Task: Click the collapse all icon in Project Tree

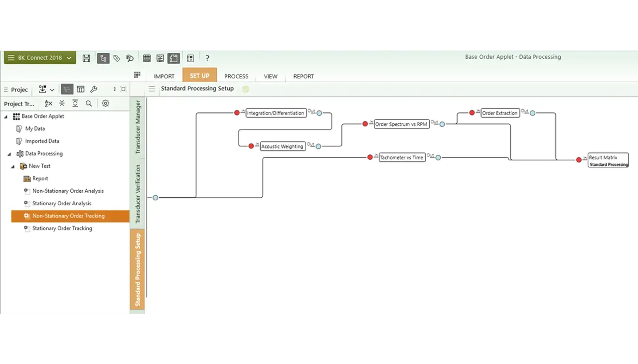Action: point(62,103)
